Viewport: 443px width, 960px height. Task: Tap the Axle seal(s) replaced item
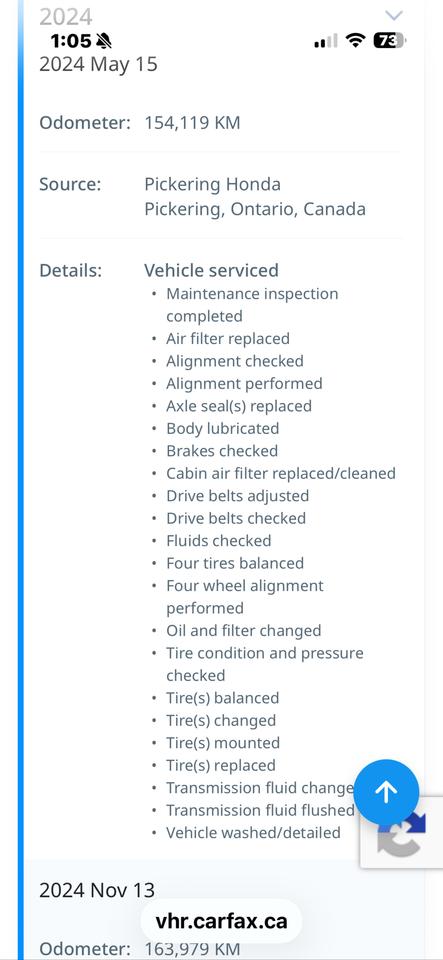[239, 406]
